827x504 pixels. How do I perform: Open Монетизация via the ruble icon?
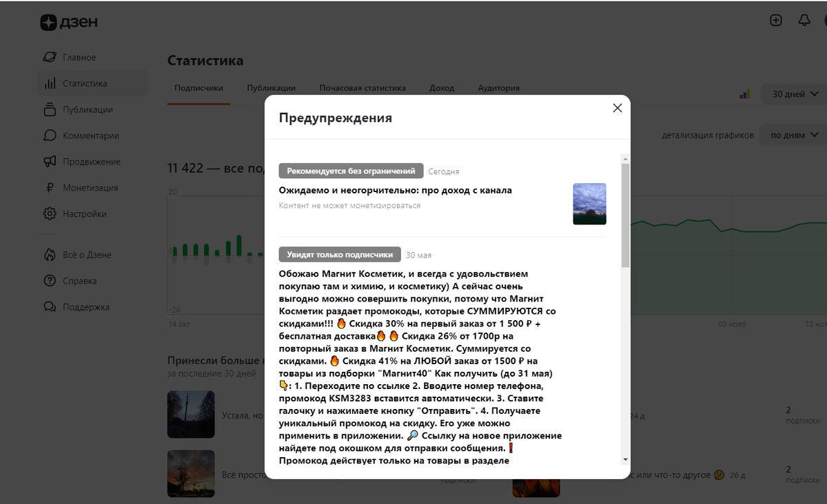[x=50, y=187]
